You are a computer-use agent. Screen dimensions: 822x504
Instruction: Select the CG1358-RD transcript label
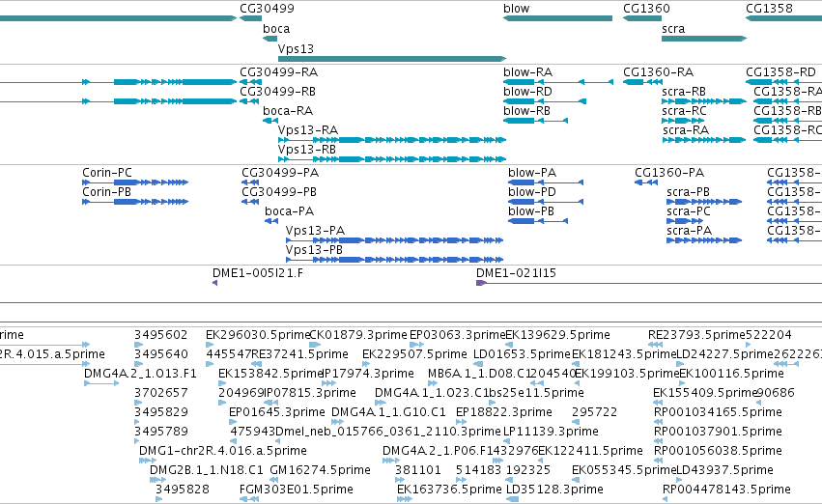[x=781, y=71]
